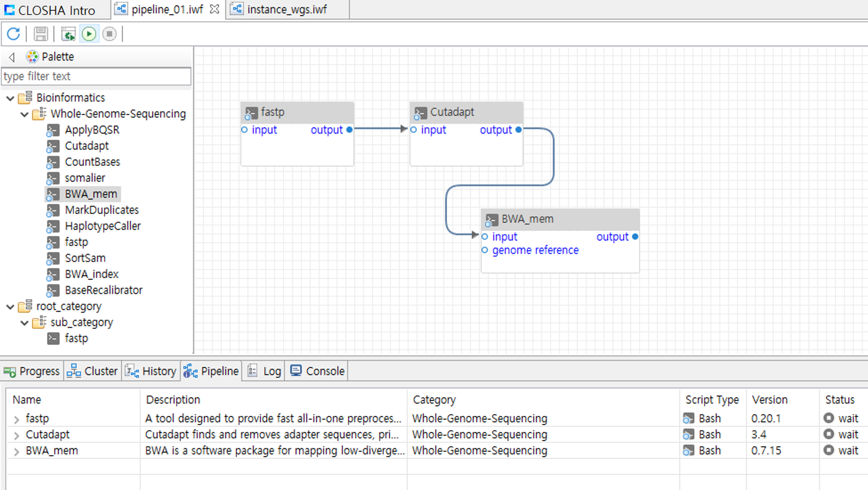Click the BWA_mem genome reference port
Viewport: 868px width, 490px height.
coord(485,250)
